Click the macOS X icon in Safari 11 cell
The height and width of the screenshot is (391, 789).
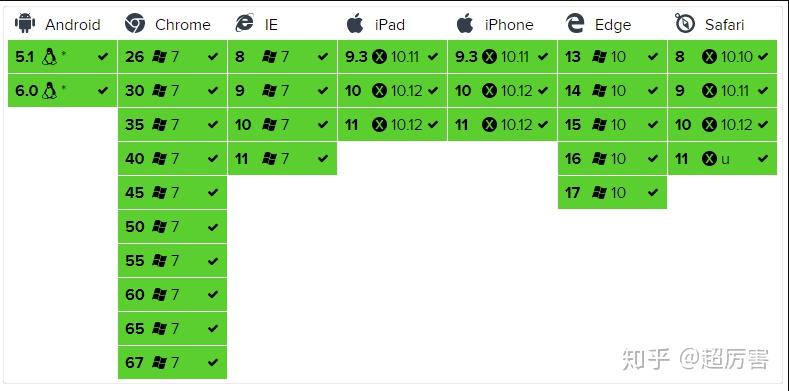coord(709,159)
